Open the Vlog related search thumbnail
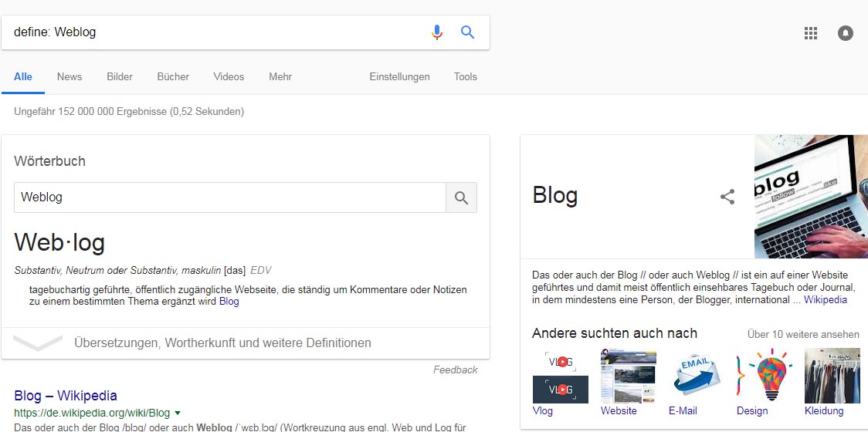The height and width of the screenshot is (432, 868). [x=560, y=376]
